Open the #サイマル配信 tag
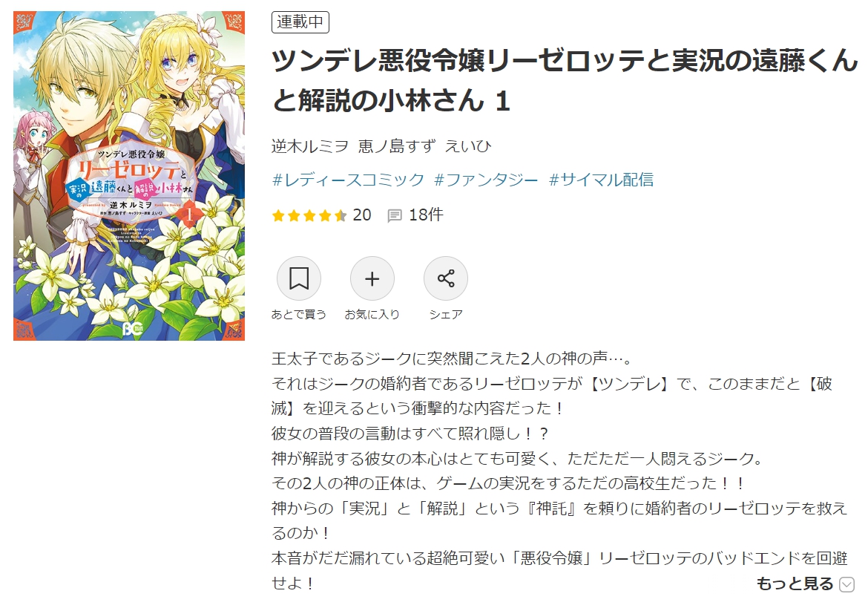This screenshot has height=608, width=868. pyautogui.click(x=601, y=180)
